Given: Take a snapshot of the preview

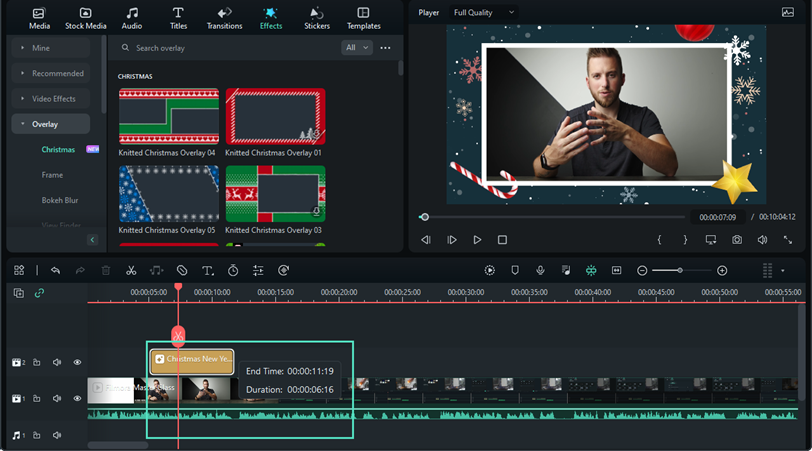Looking at the screenshot, I should pos(737,240).
